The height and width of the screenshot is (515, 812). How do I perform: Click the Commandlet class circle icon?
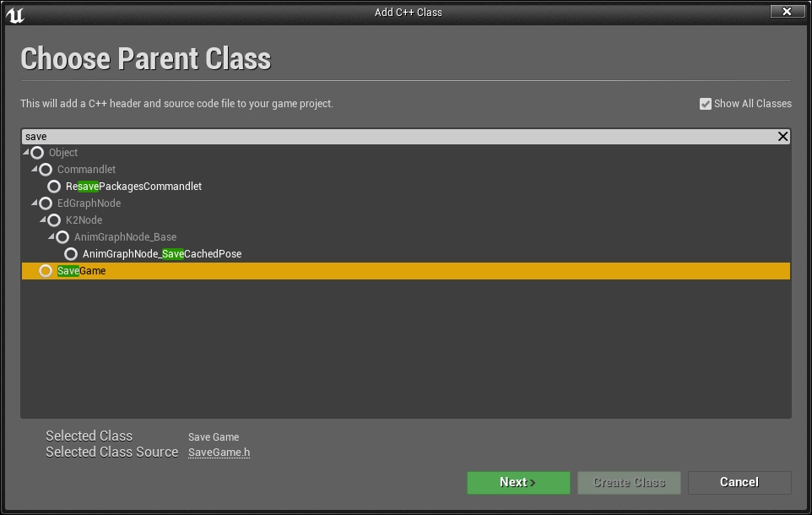tap(46, 170)
